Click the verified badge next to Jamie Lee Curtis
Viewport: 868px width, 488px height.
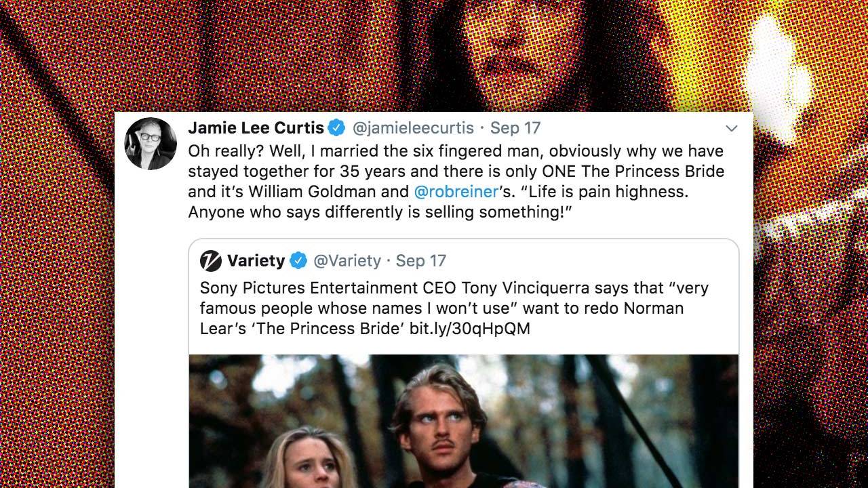click(x=335, y=127)
